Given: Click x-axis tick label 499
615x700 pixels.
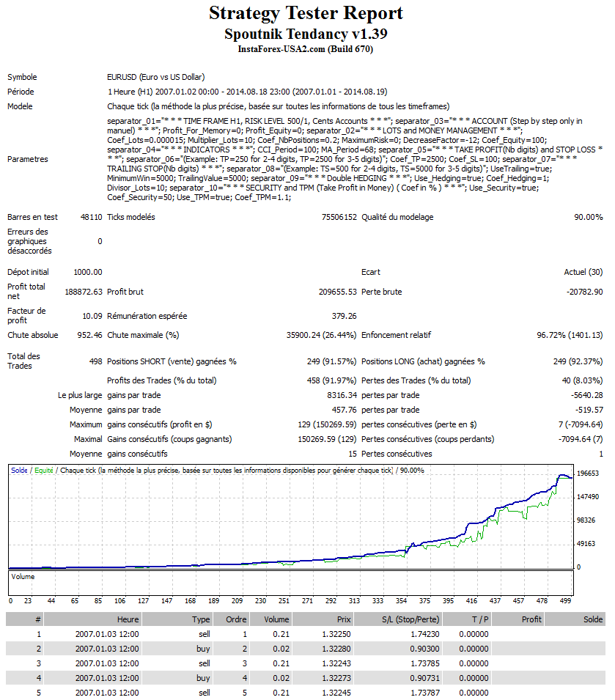Looking at the screenshot, I should coord(565,601).
